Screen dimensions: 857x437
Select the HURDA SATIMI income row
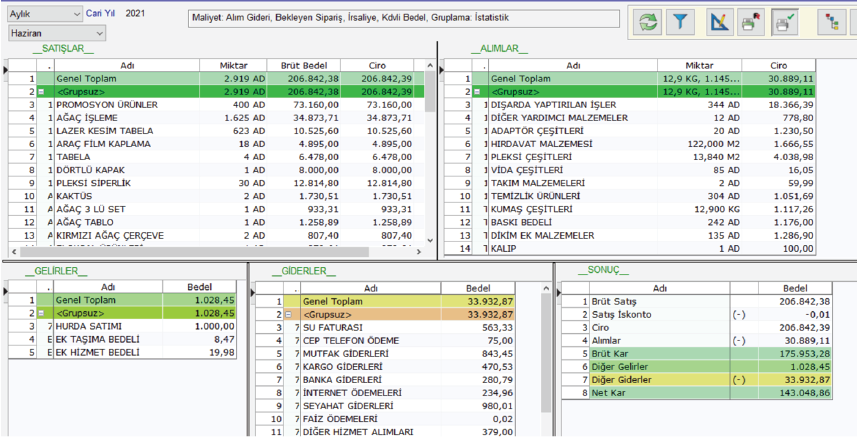[x=100, y=326]
